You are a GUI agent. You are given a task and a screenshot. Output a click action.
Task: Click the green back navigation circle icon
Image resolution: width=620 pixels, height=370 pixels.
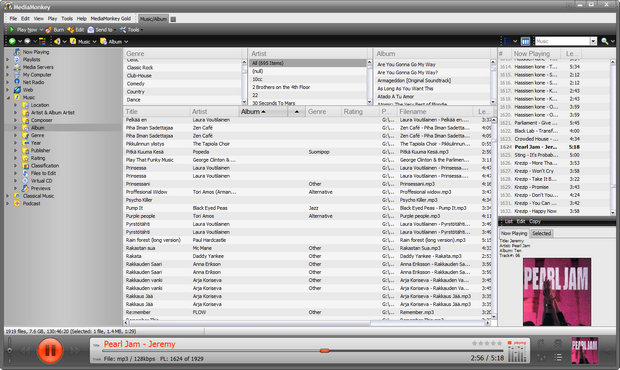point(12,41)
